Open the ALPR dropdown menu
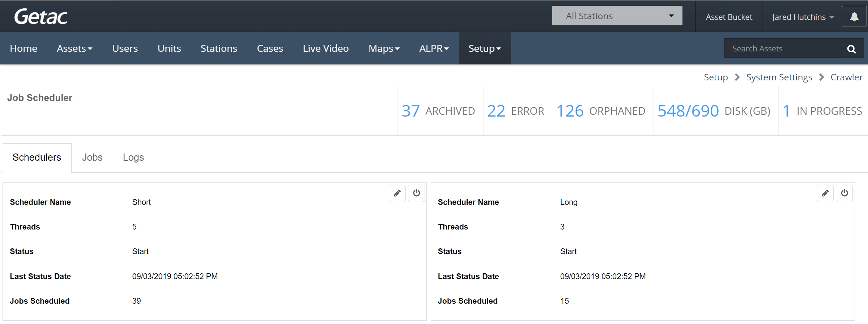Screen dimensions: 868x324 pos(434,49)
